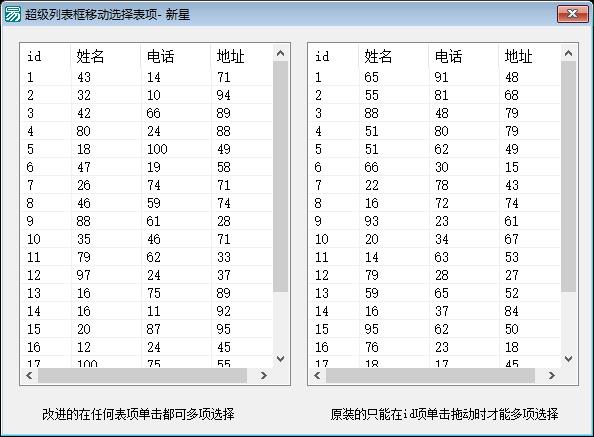Click the left list vertical scrollbar thumb
Image resolution: width=594 pixels, height=437 pixels.
280,176
